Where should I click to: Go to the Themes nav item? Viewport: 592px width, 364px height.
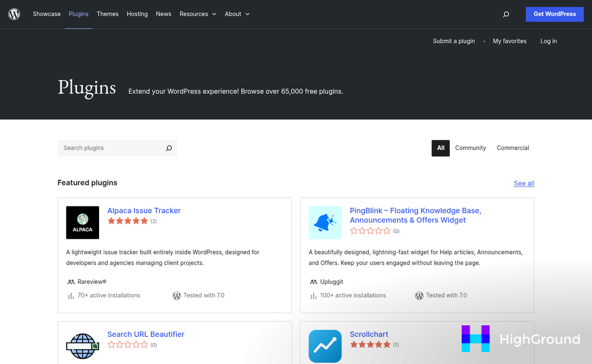coord(108,14)
